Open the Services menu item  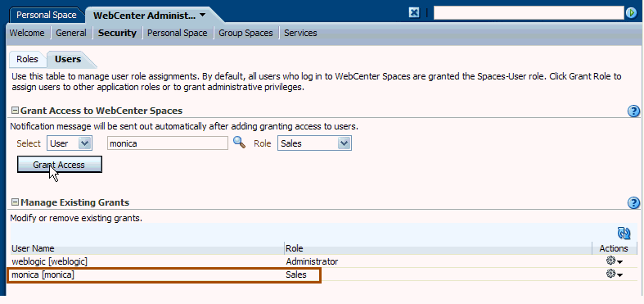click(300, 33)
